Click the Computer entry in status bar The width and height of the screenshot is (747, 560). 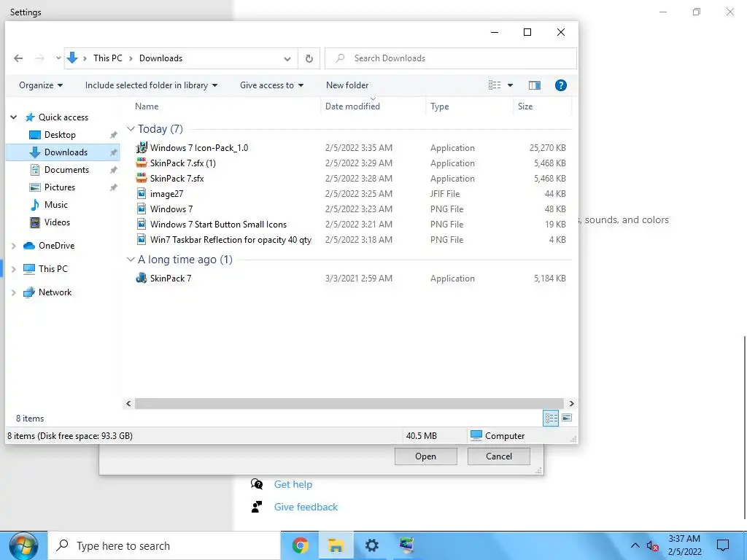[x=497, y=436]
